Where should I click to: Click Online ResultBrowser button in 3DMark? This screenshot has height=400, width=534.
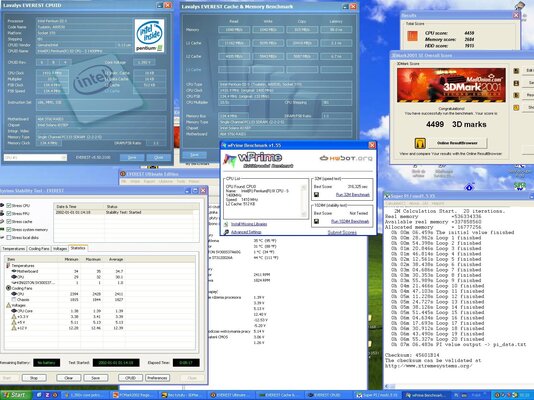(457, 143)
